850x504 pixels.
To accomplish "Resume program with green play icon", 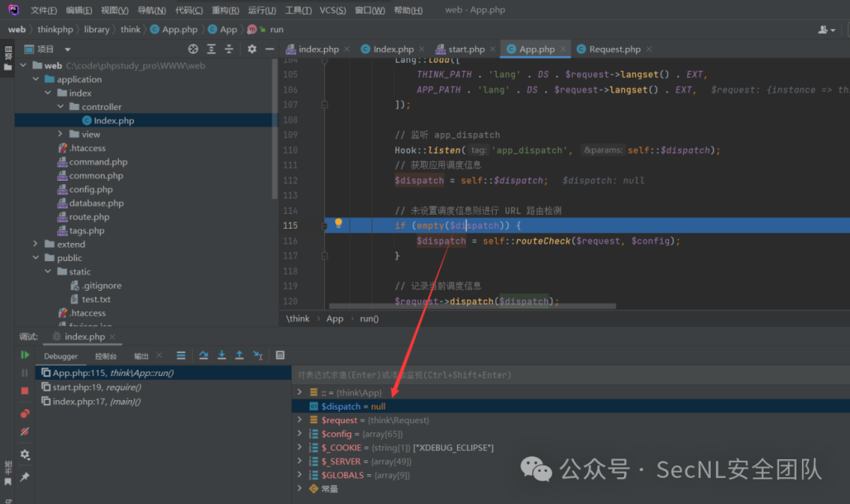I will point(25,355).
